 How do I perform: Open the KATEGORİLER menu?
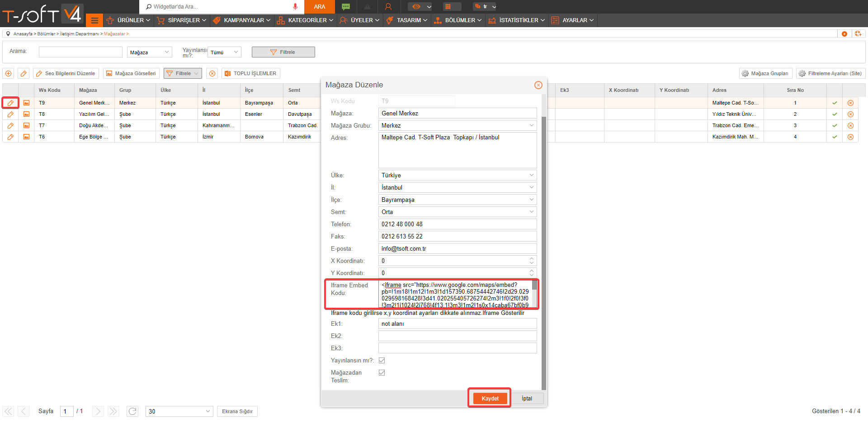tap(305, 20)
